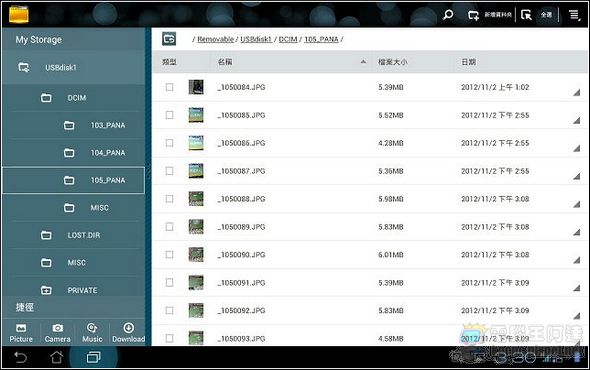This screenshot has height=370, width=590.
Task: Check the box for _1050084.JPG
Action: [169, 87]
